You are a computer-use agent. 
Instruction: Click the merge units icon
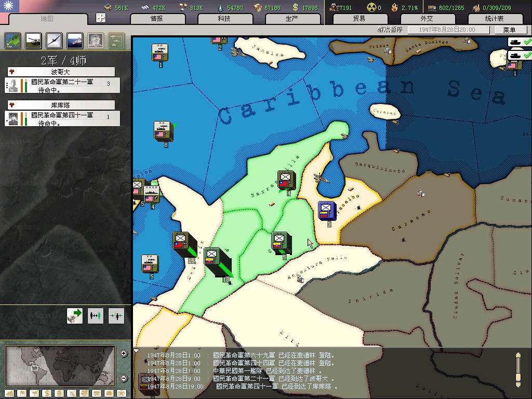[x=116, y=315]
